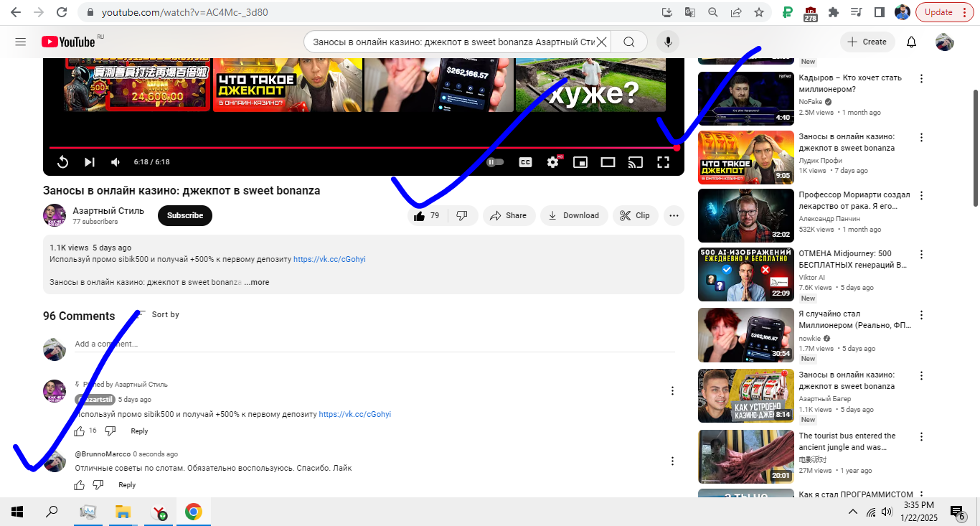Reload the current browser page

(62, 12)
